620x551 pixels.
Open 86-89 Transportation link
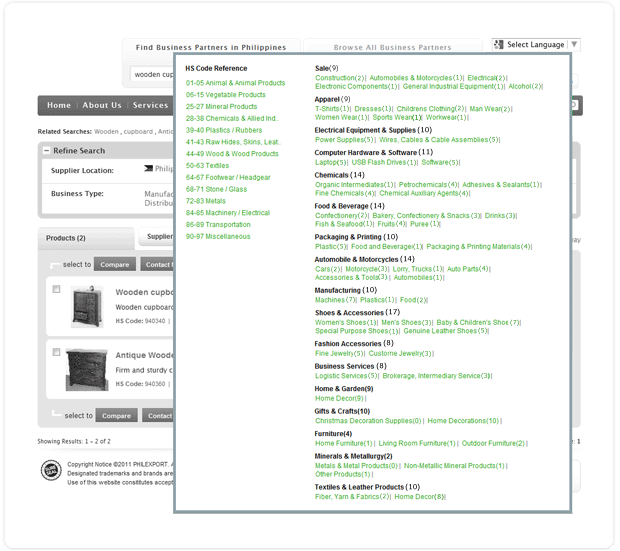(218, 225)
